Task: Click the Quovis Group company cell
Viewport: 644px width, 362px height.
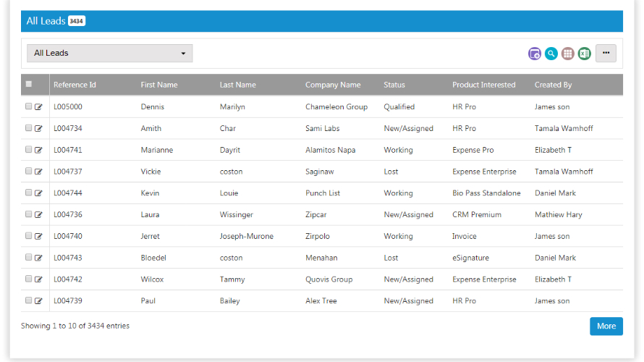Action: [x=329, y=279]
